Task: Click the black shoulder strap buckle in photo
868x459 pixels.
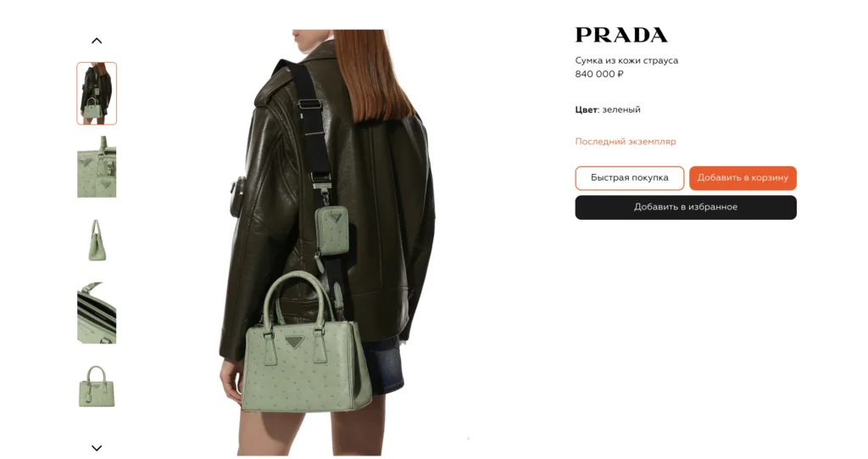Action: (x=310, y=105)
